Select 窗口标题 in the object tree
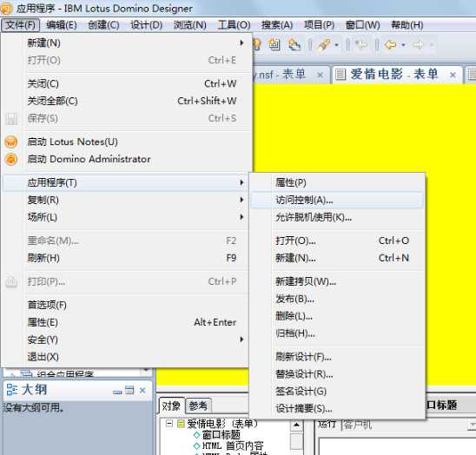Viewport: 476px width, 455px height. [221, 434]
